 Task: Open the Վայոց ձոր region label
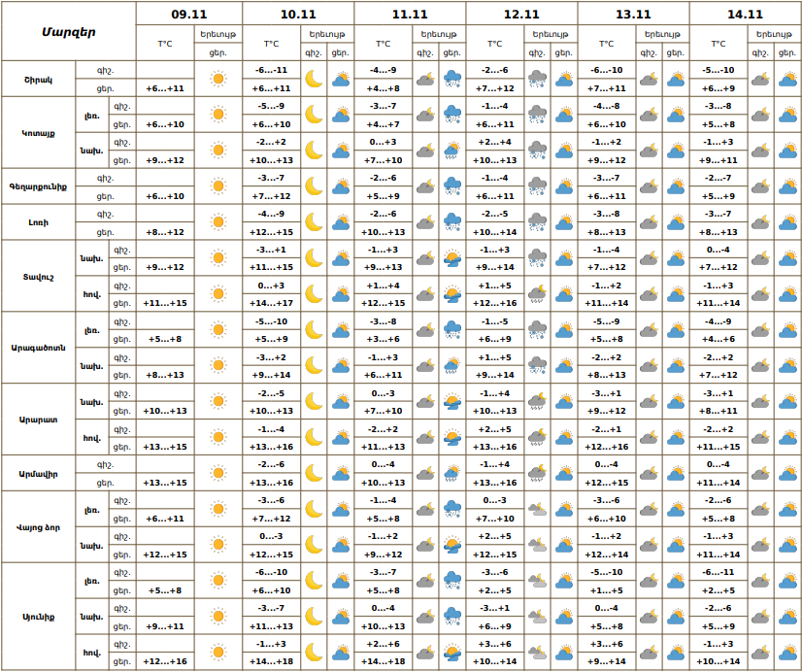38,527
